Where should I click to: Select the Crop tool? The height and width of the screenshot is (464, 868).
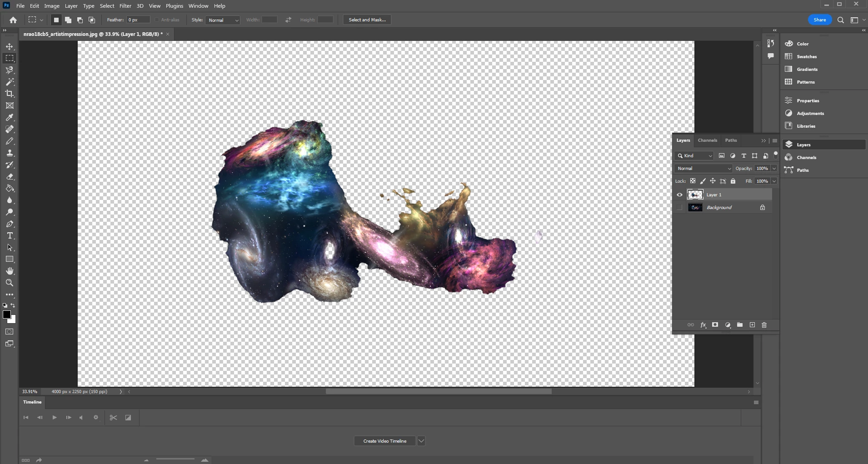10,94
